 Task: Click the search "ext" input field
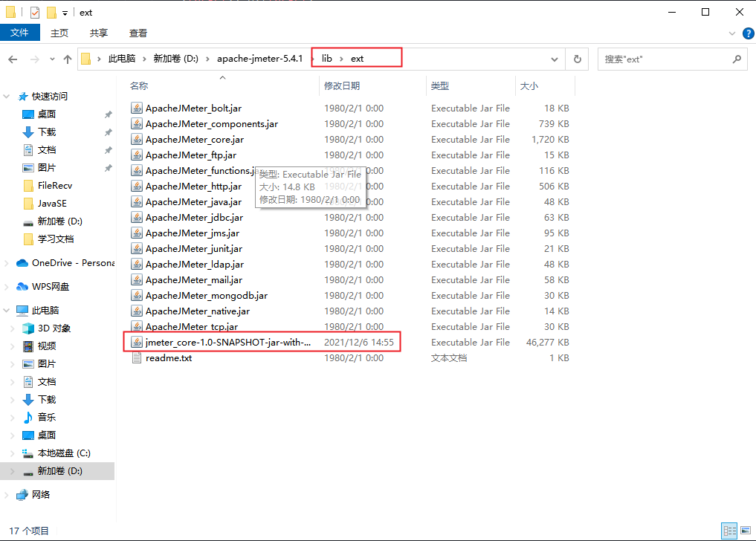tap(672, 59)
